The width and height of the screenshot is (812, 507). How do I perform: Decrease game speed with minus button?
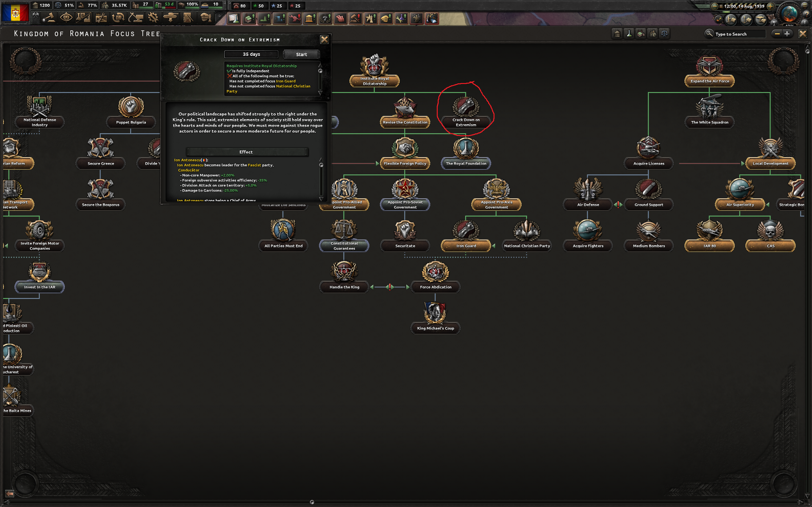(x=715, y=6)
